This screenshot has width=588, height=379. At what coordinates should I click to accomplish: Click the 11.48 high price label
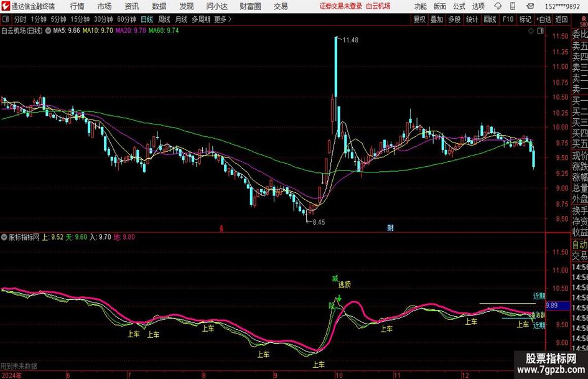coord(350,40)
